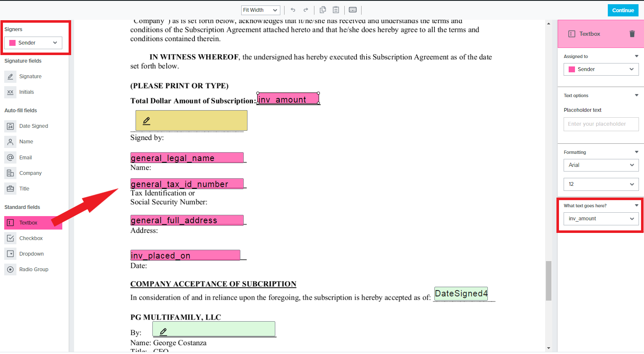Click the Signature label in sidebar
Screen dimensions: 644x354
point(30,77)
